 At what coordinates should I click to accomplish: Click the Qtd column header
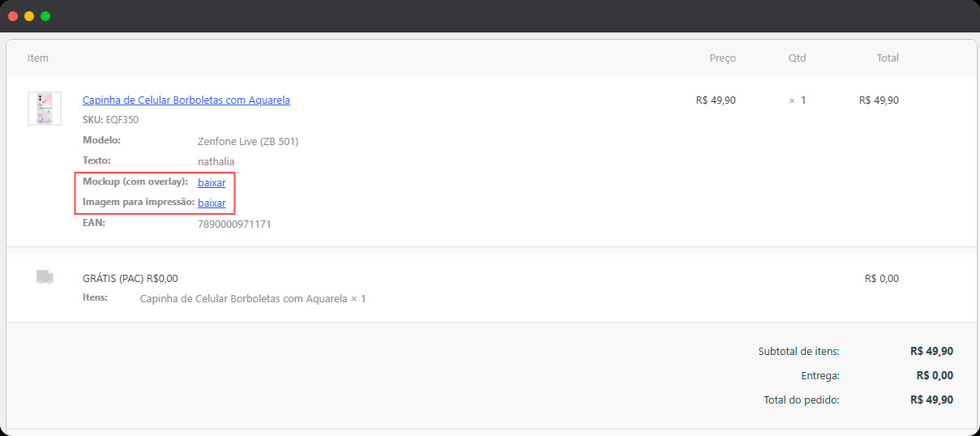(797, 58)
